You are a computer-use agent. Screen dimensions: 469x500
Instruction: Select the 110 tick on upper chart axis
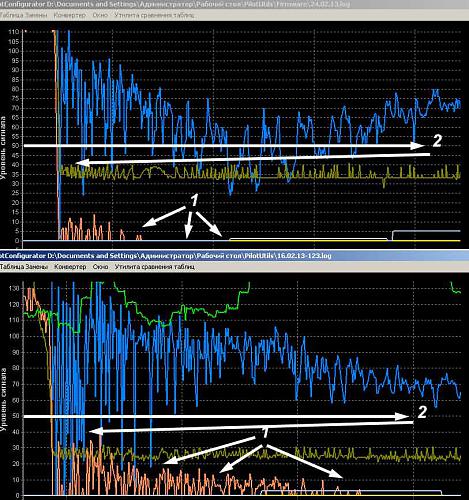14,32
